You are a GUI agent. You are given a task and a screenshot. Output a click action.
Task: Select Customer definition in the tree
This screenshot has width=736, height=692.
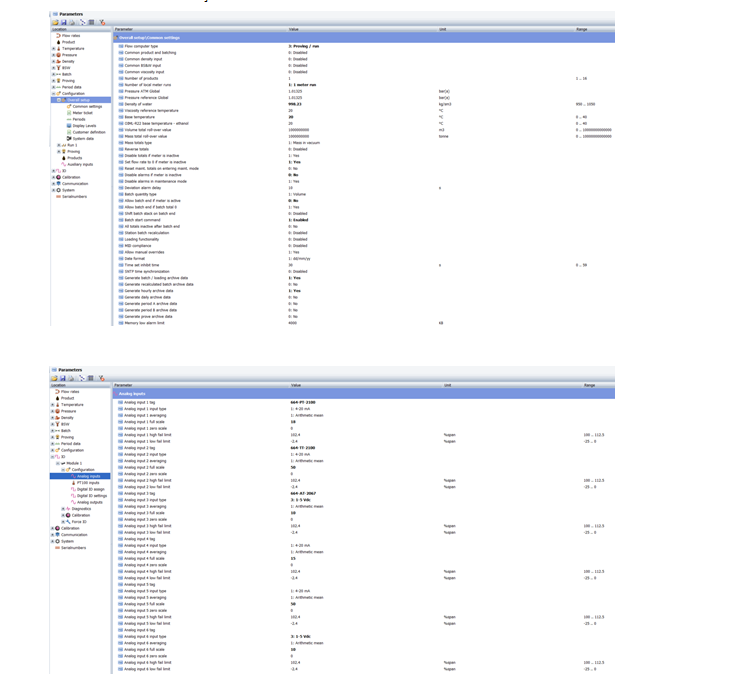pos(89,132)
